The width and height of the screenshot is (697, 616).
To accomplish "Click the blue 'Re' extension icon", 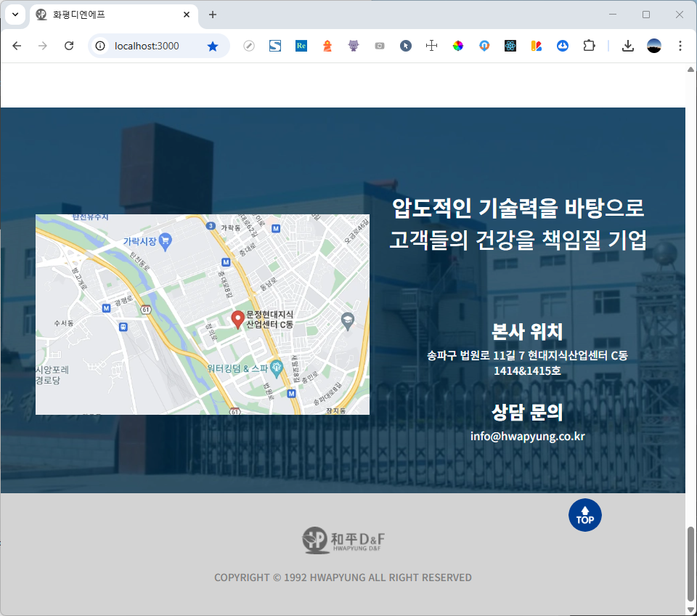I will coord(301,46).
